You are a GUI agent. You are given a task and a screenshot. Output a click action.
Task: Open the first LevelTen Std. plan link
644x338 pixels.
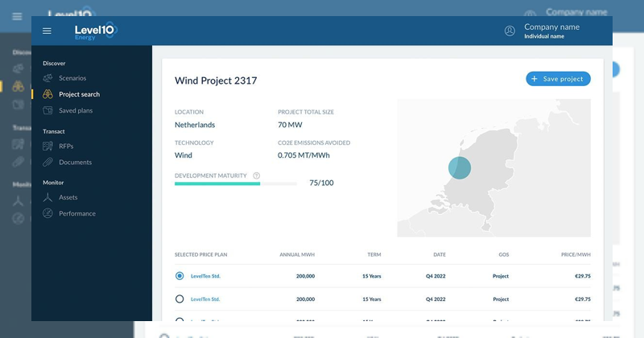pos(205,276)
